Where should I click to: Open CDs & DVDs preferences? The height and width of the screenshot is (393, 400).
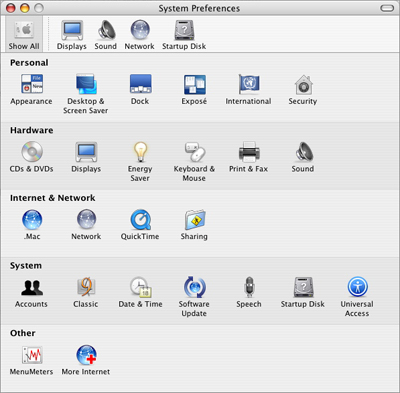click(31, 157)
